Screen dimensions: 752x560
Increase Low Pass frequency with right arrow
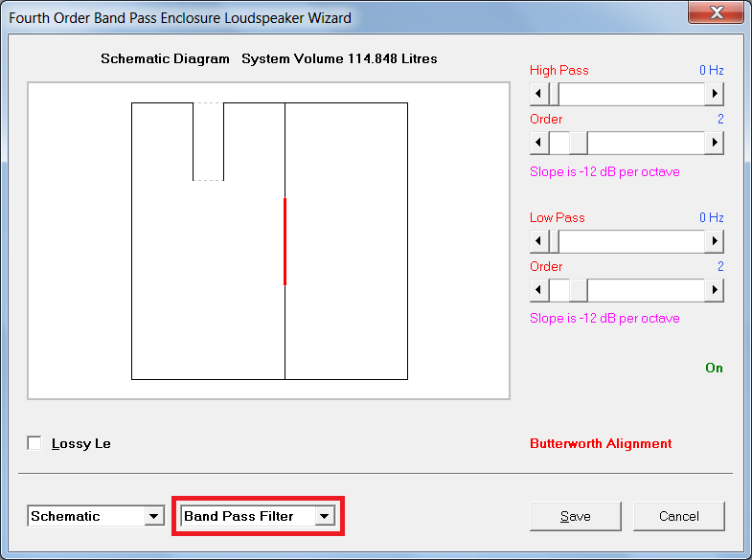pos(714,241)
